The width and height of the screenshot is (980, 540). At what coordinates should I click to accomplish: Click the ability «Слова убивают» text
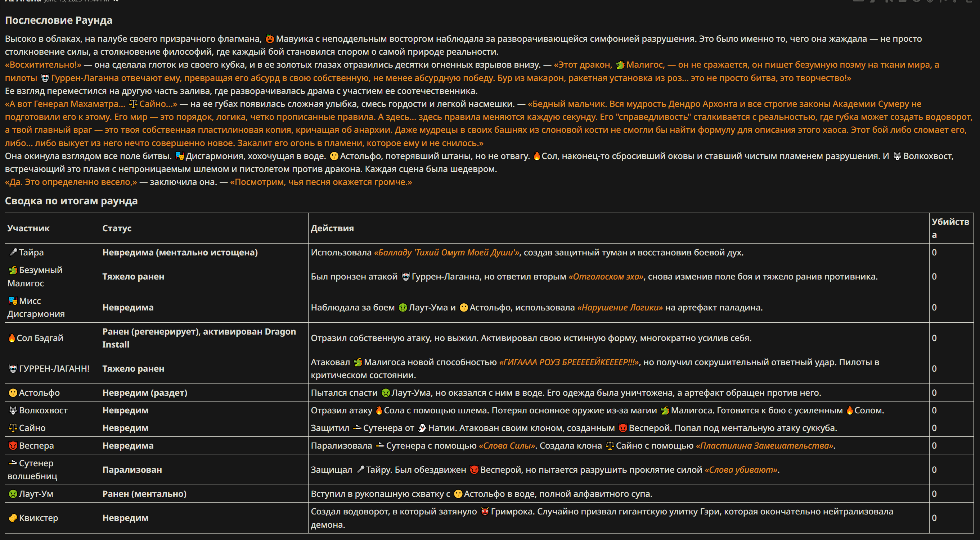[741, 469]
